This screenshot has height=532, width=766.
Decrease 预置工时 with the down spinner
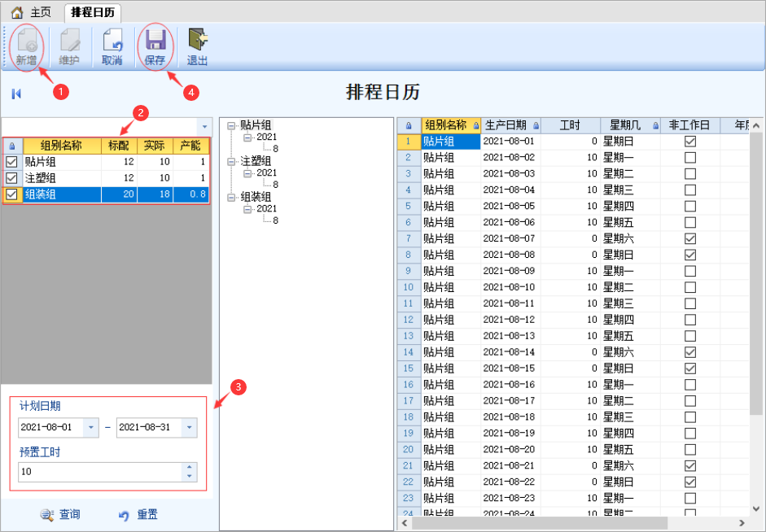(190, 477)
